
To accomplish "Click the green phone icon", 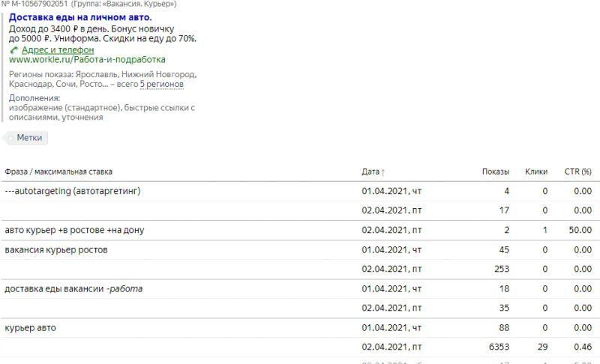I will pyautogui.click(x=13, y=50).
